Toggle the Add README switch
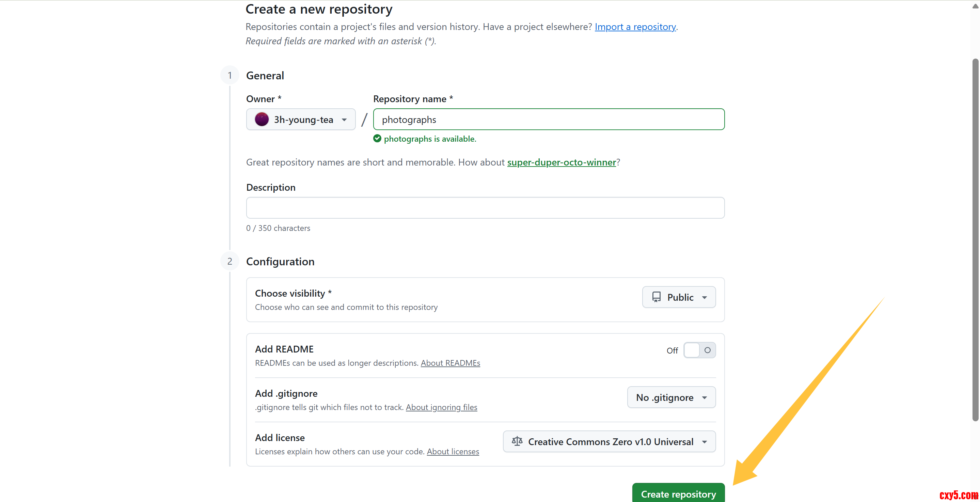This screenshot has height=502, width=980. (x=699, y=350)
